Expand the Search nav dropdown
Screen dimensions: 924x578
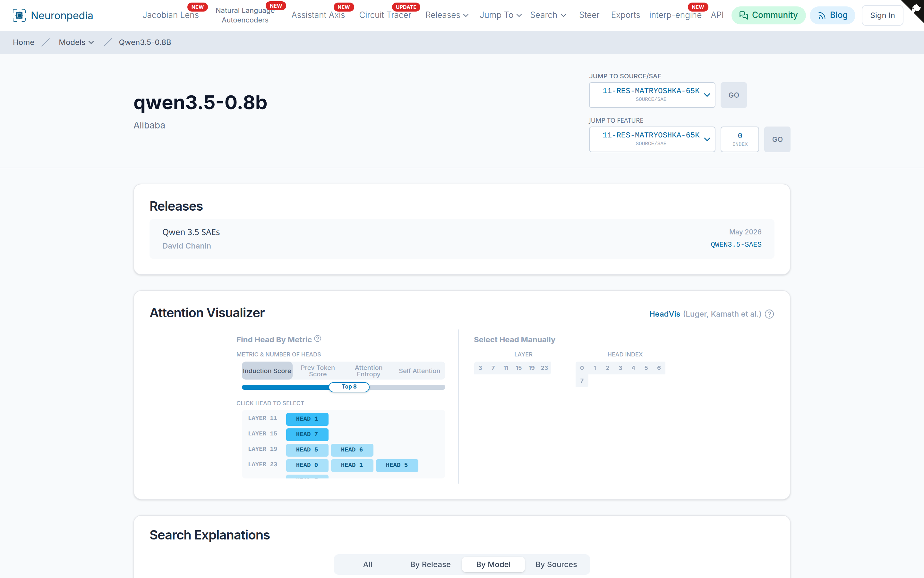(x=548, y=15)
